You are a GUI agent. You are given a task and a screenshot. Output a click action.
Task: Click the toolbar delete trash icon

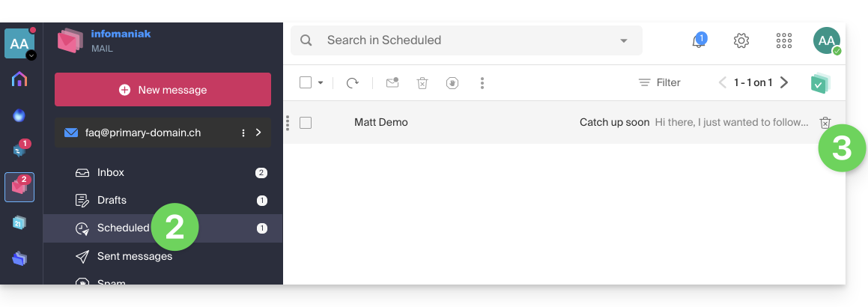422,83
